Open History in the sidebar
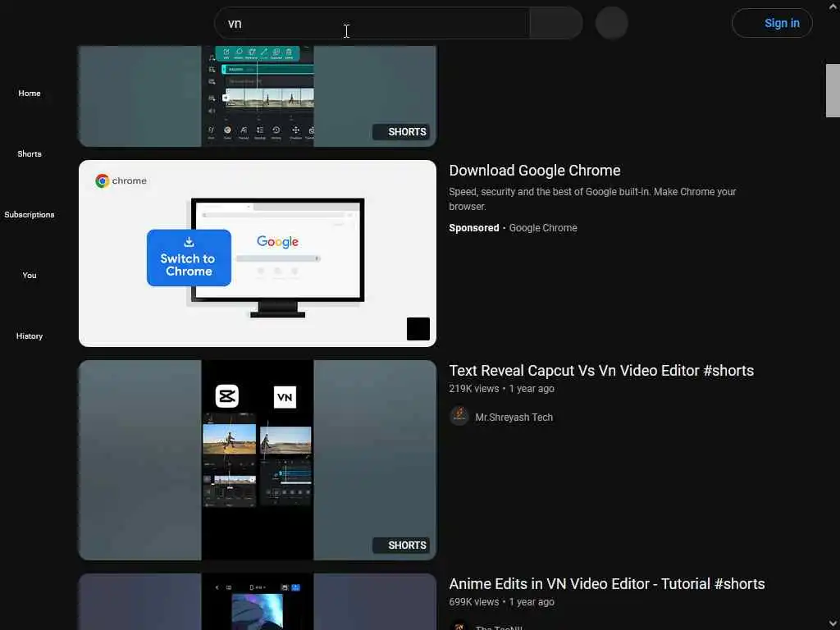 point(29,336)
